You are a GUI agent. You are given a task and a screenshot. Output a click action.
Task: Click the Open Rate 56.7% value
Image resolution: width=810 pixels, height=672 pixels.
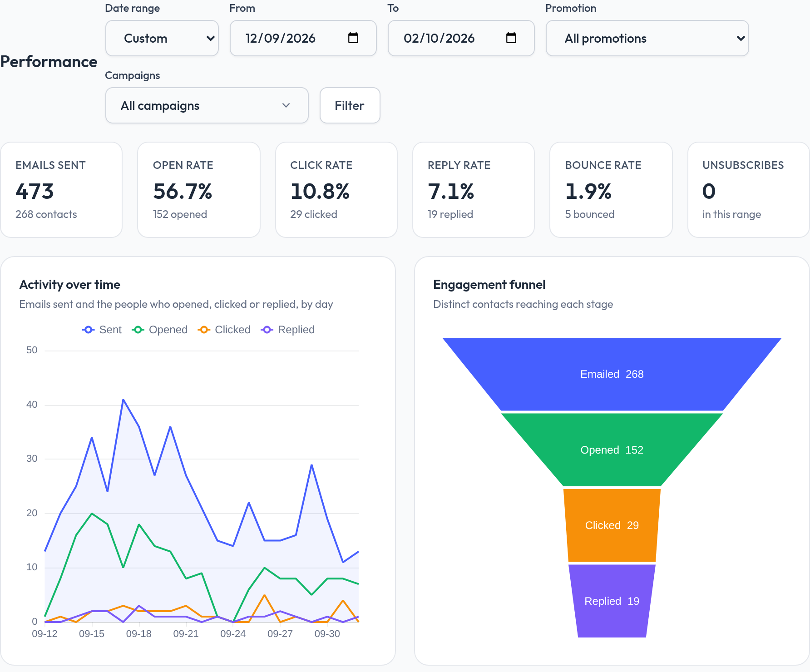(183, 191)
